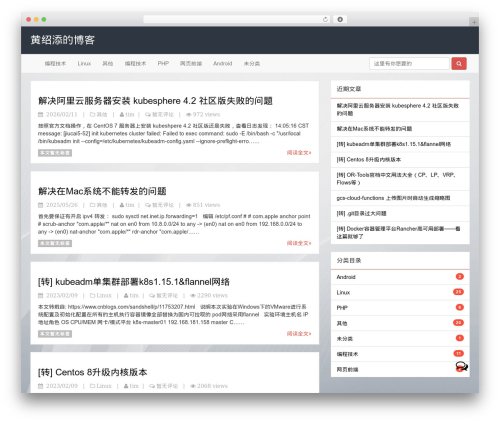Open blog home via 黄绍添的博客 title
Image resolution: width=500 pixels, height=423 pixels.
[63, 40]
